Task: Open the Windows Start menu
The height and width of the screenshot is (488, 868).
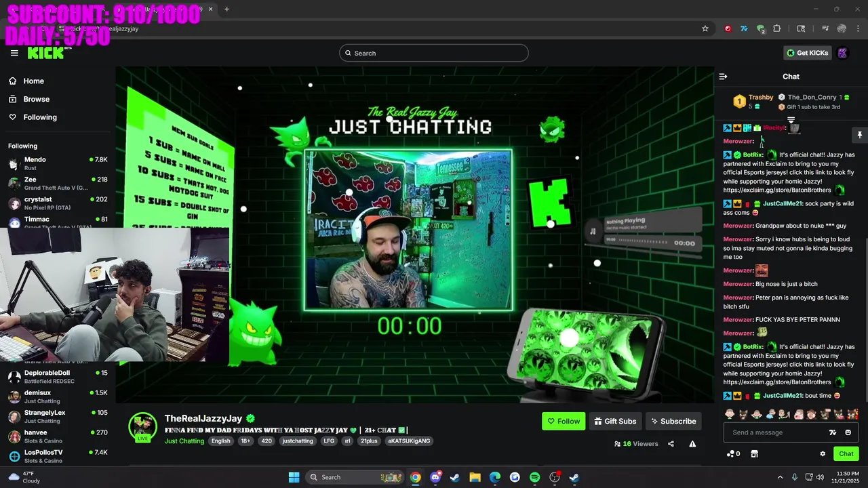Action: [x=294, y=477]
